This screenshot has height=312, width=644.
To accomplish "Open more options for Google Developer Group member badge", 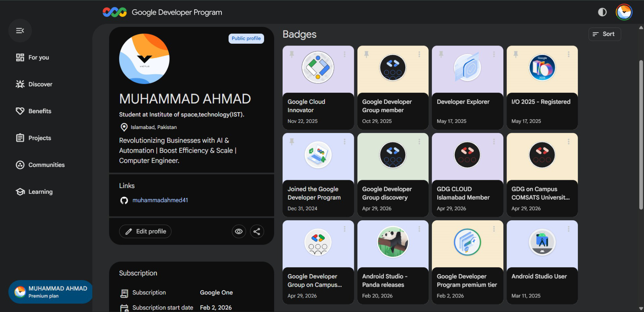I will point(419,54).
